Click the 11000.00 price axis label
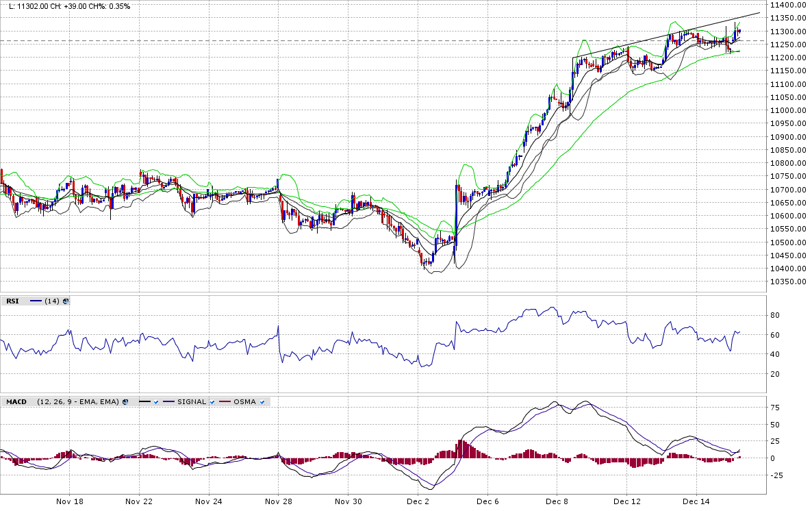Image resolution: width=812 pixels, height=511 pixels. click(787, 111)
